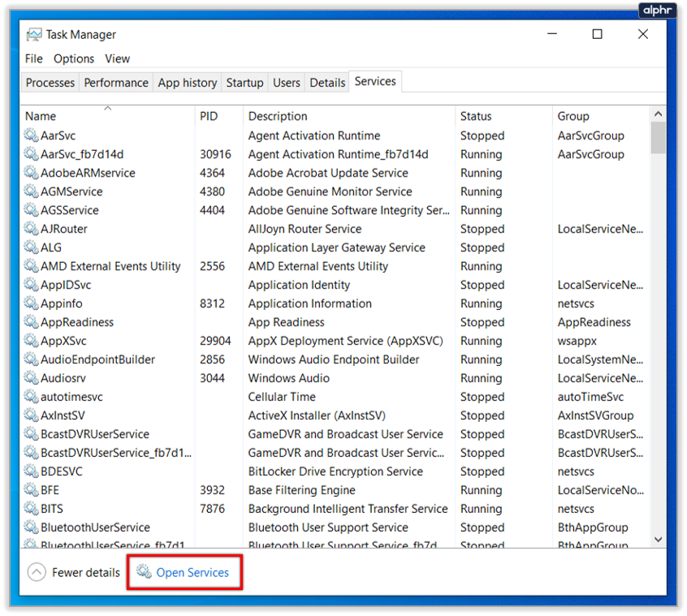This screenshot has height=616, width=687.
Task: Click the service icon for AJRouter
Action: [x=31, y=229]
